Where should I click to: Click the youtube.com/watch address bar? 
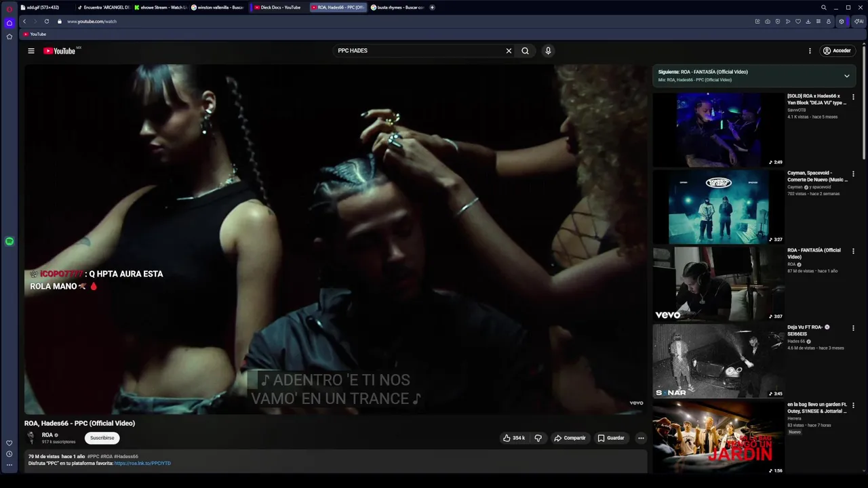[92, 22]
